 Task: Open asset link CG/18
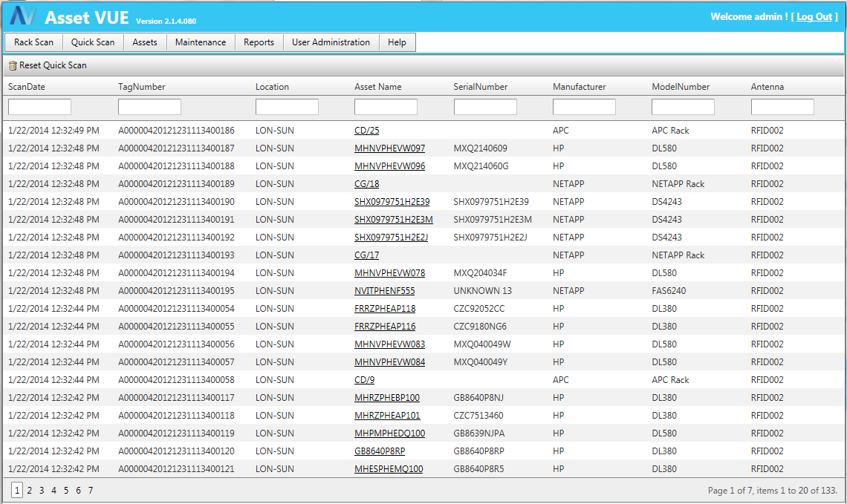367,184
